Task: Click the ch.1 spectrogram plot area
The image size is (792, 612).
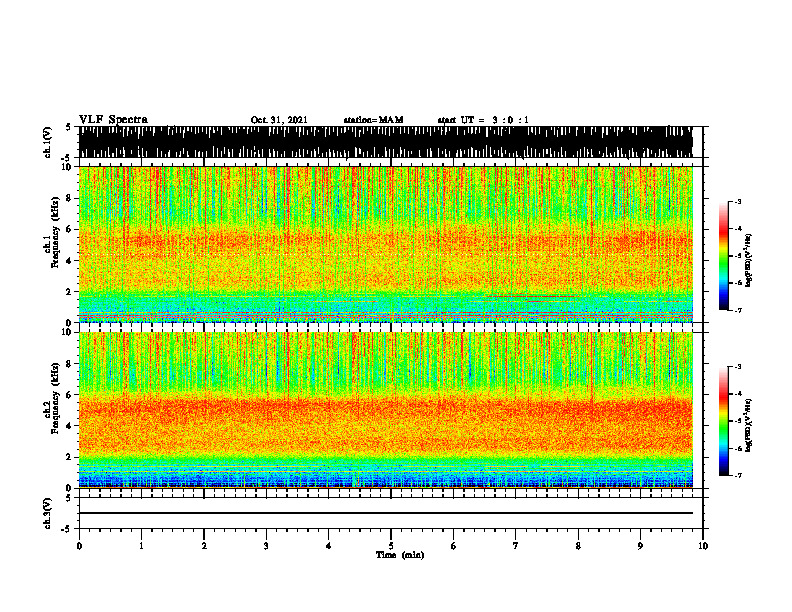Action: [x=385, y=244]
